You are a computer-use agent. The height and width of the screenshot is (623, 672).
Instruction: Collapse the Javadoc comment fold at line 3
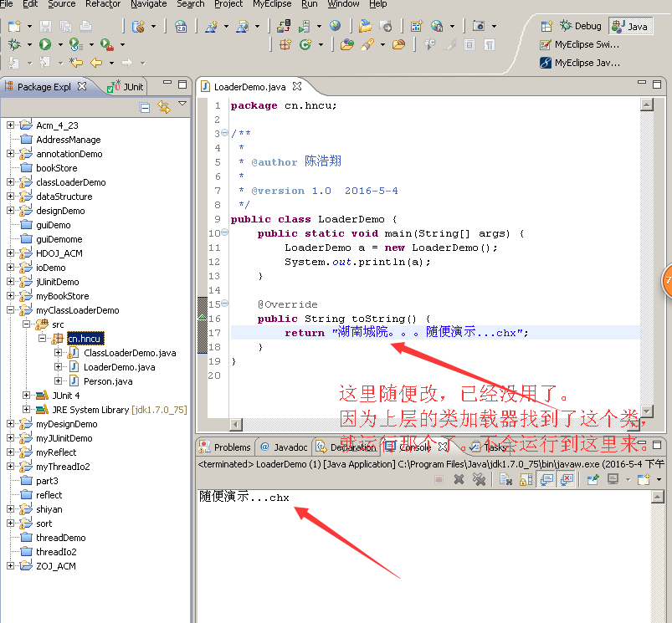tap(224, 133)
